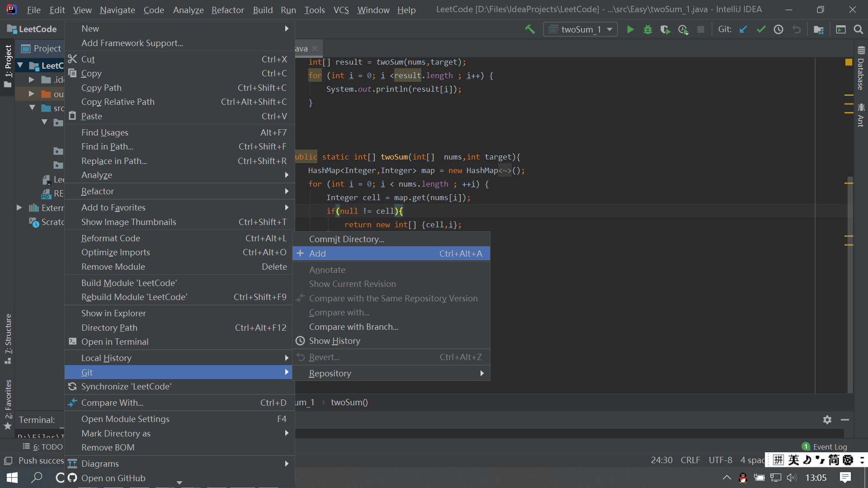The image size is (868, 488).
Task: Choose Commit Directory in Git submenu
Action: click(391, 239)
